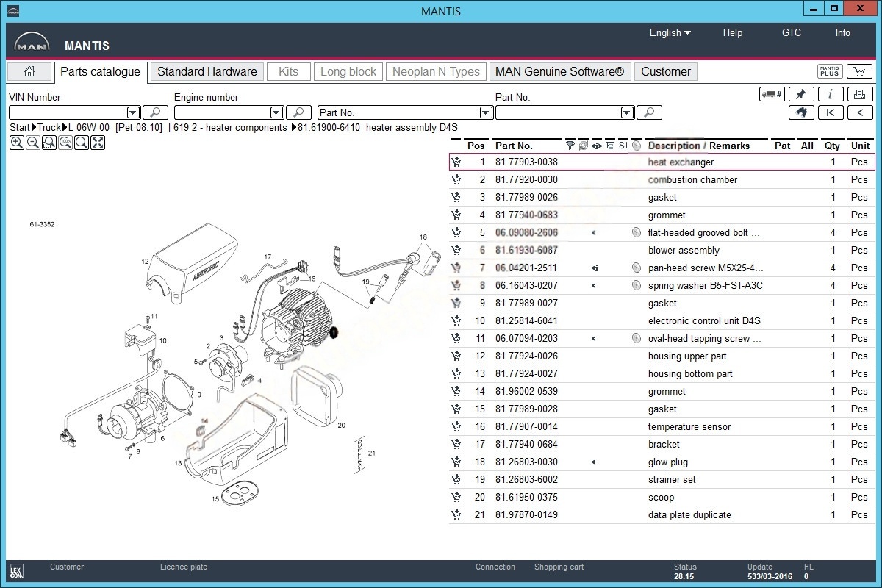This screenshot has height=588, width=882.
Task: Click the pin icon button
Action: coord(801,94)
